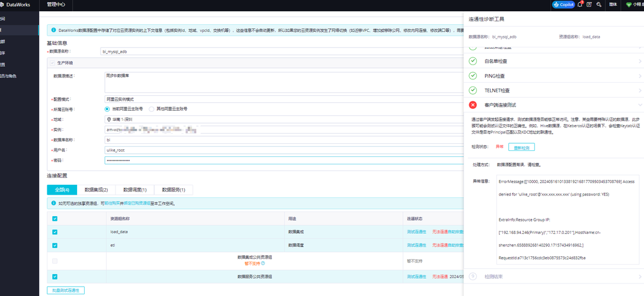The image size is (644, 296).
Task: Open 成员与角色 in left sidebar
Action: (x=8, y=76)
